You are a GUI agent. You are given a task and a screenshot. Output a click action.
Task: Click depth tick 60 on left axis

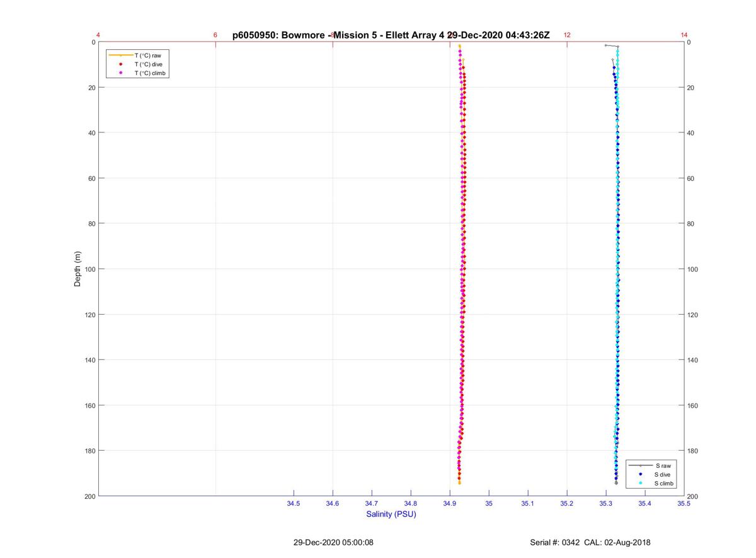[91, 178]
